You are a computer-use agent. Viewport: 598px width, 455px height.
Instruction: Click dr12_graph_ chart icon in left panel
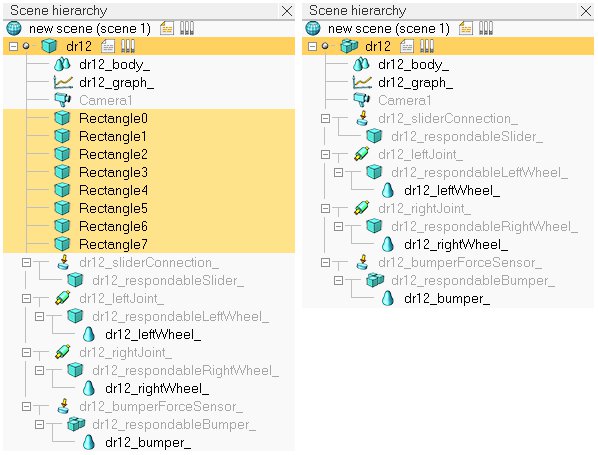(63, 82)
